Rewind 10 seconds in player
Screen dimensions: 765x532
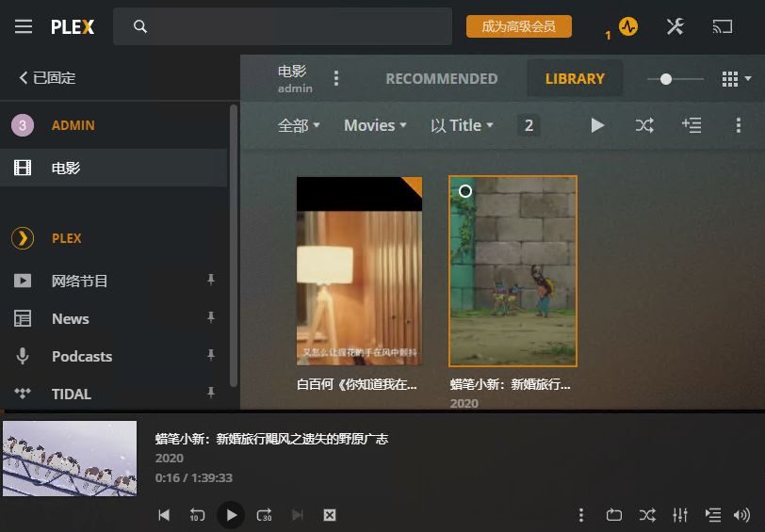[x=197, y=515]
